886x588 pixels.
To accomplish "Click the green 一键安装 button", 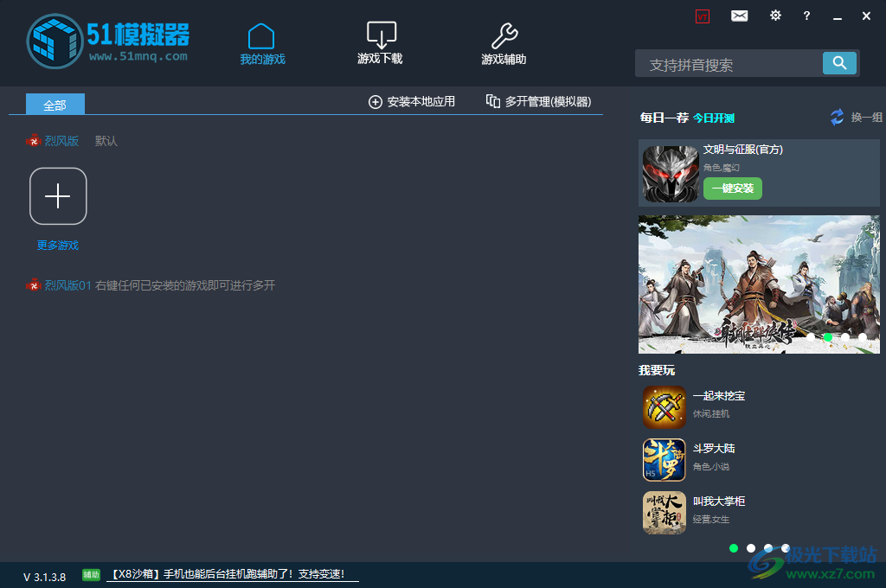I will click(733, 189).
